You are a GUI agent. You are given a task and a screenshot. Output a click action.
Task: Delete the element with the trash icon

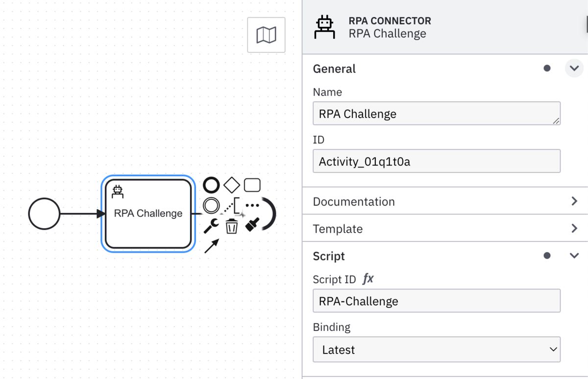click(x=232, y=226)
